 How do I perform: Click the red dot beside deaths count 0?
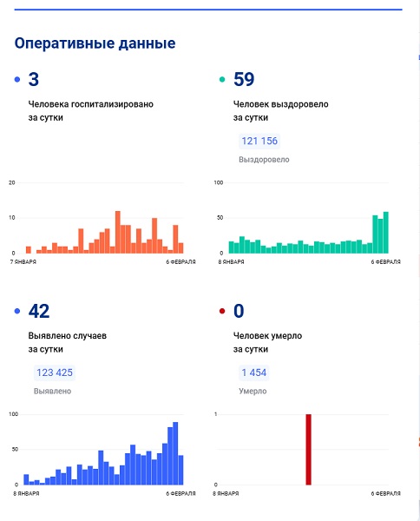pyautogui.click(x=222, y=311)
